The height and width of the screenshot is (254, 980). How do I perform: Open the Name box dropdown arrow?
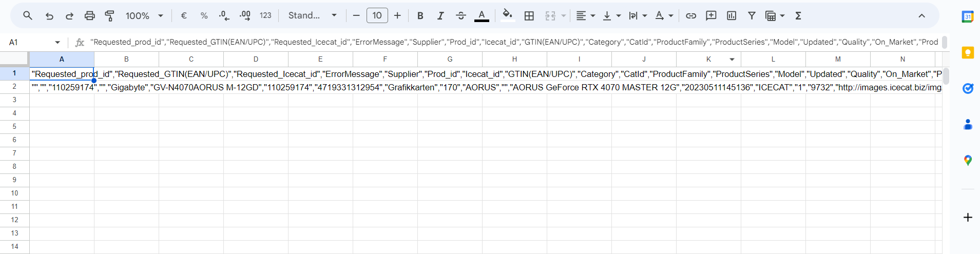(x=57, y=42)
